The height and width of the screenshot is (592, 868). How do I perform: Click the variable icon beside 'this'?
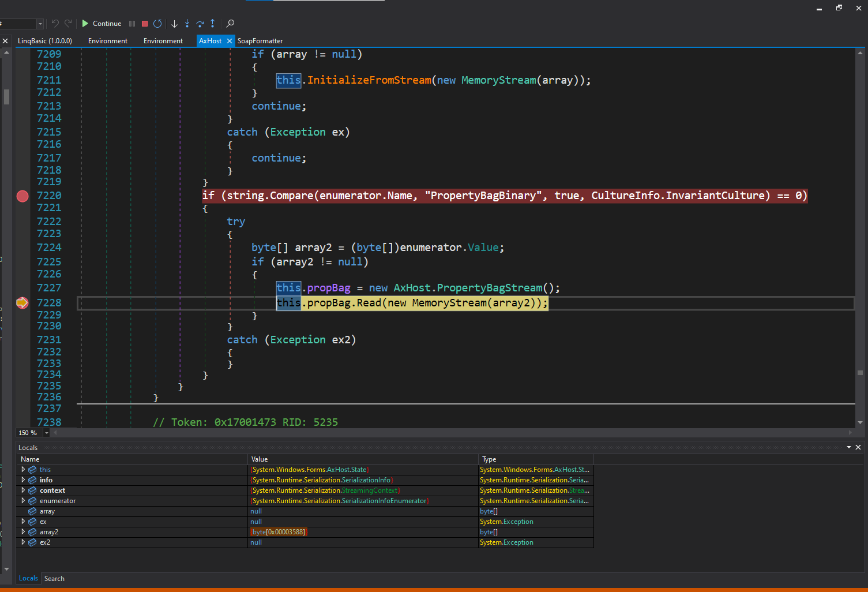pos(32,470)
